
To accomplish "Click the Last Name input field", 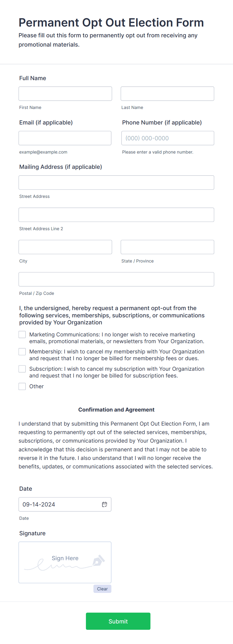I will click(x=167, y=93).
